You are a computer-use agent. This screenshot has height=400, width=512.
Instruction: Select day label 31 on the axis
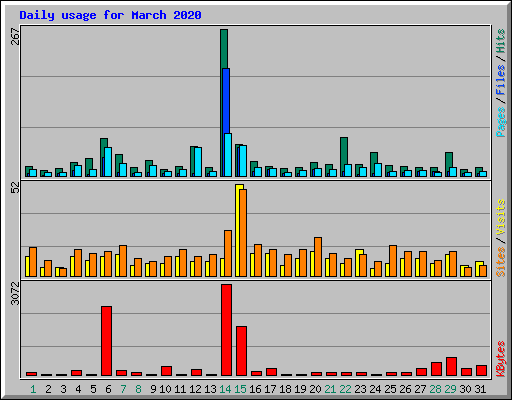pyautogui.click(x=480, y=389)
